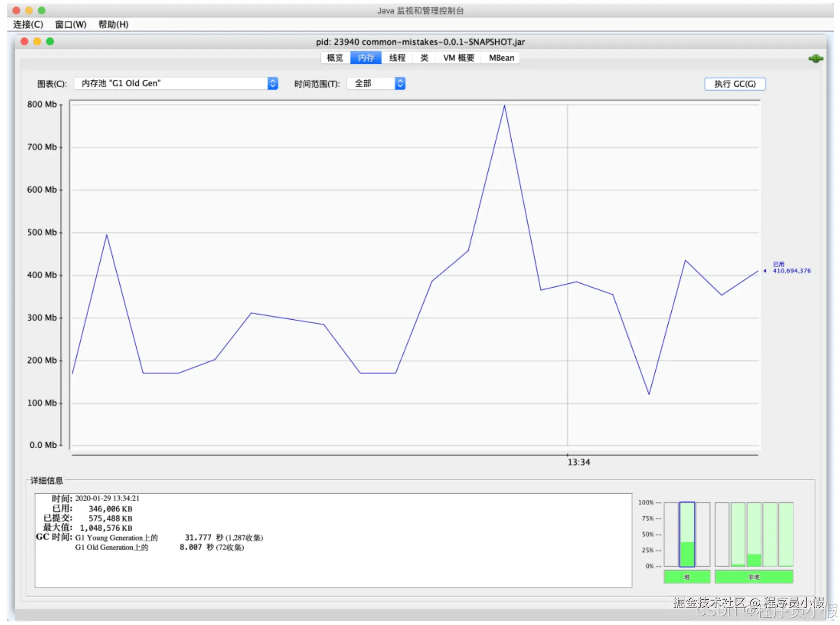
Task: Click the 800 Mb axis label
Action: tap(42, 104)
